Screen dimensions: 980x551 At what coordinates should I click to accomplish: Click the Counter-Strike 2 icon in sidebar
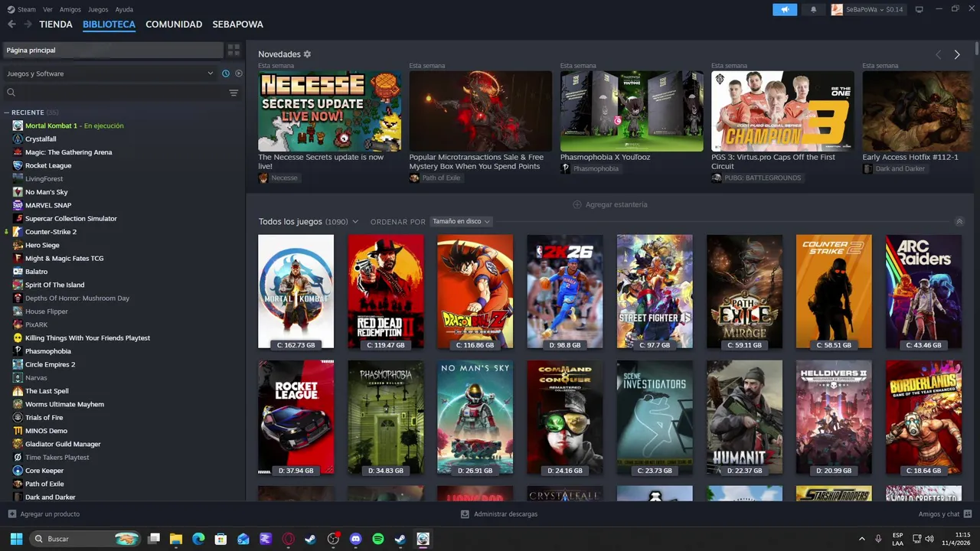[18, 232]
